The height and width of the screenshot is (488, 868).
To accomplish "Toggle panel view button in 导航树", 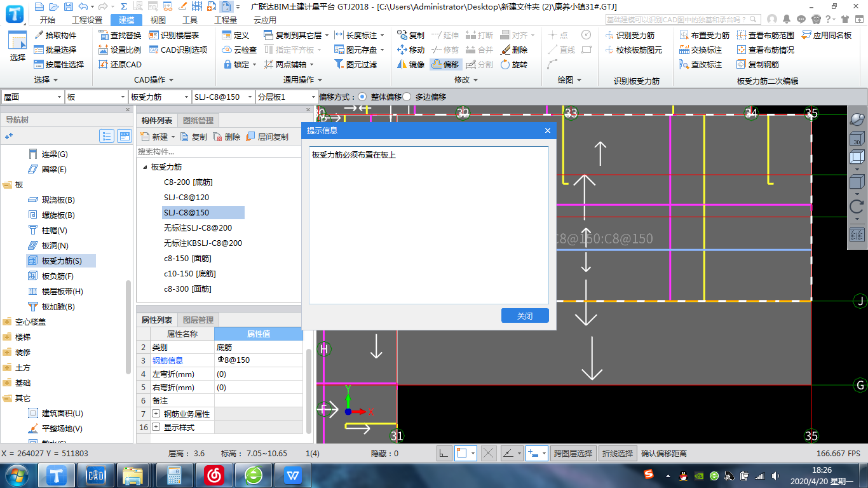I will (125, 136).
